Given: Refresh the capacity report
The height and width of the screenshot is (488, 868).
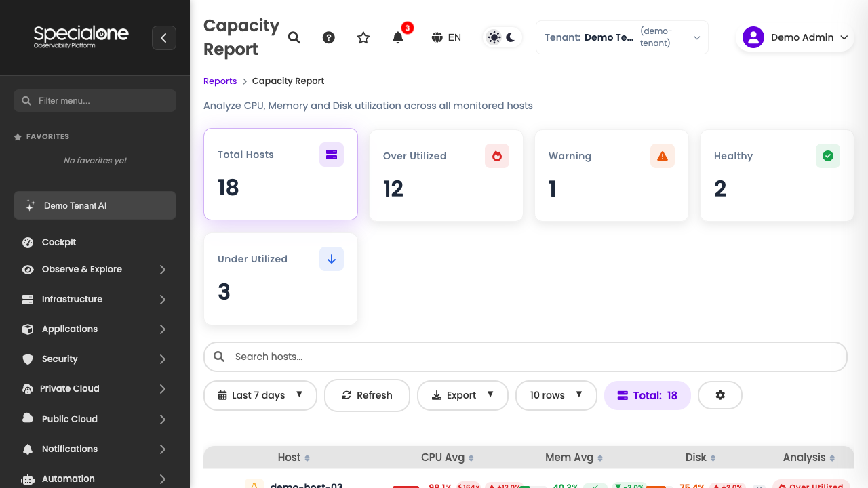Looking at the screenshot, I should (x=367, y=395).
